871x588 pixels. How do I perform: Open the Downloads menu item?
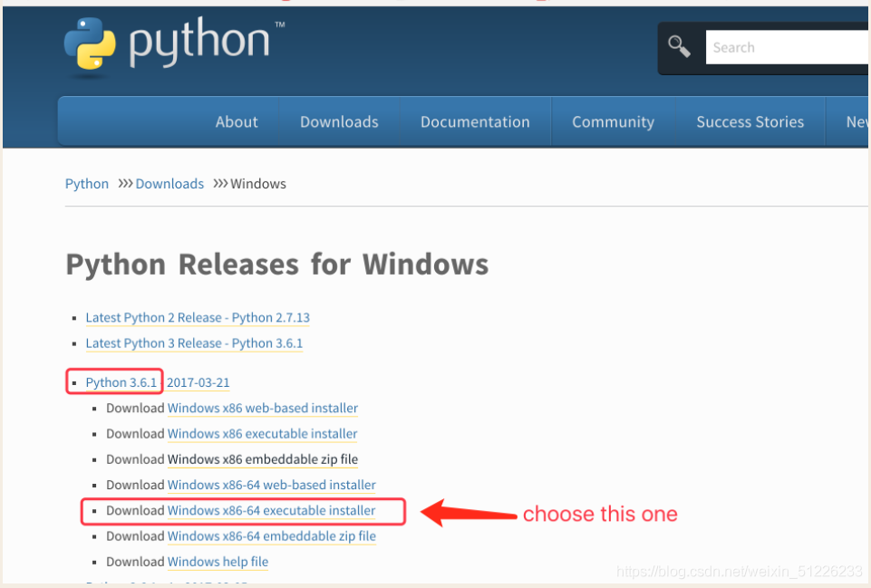[x=339, y=121]
